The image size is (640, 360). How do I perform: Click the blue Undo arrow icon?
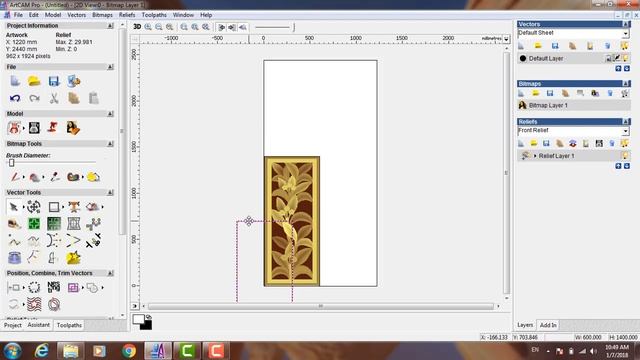(x=15, y=98)
